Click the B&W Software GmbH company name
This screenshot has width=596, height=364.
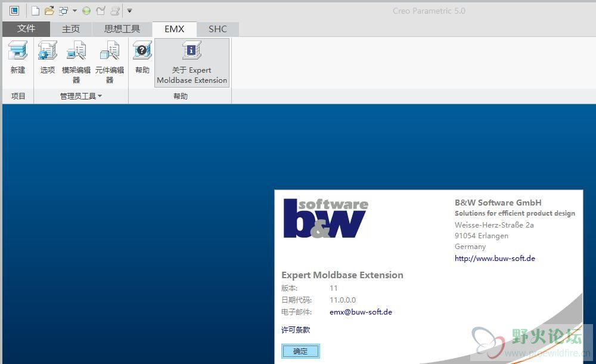pos(498,203)
